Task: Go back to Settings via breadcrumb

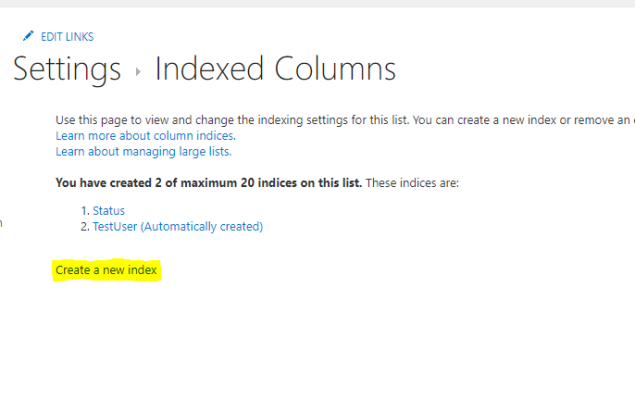Action: click(66, 69)
